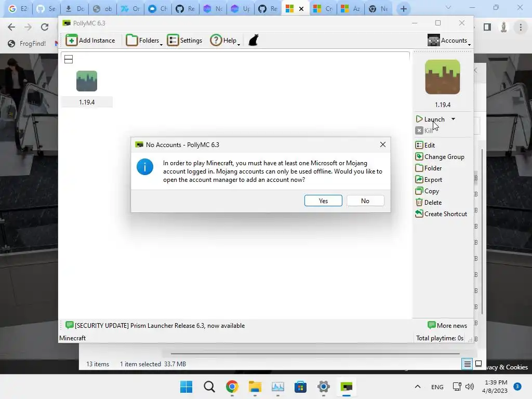Go back in Chrome browser
The height and width of the screenshot is (399, 532).
point(11,27)
